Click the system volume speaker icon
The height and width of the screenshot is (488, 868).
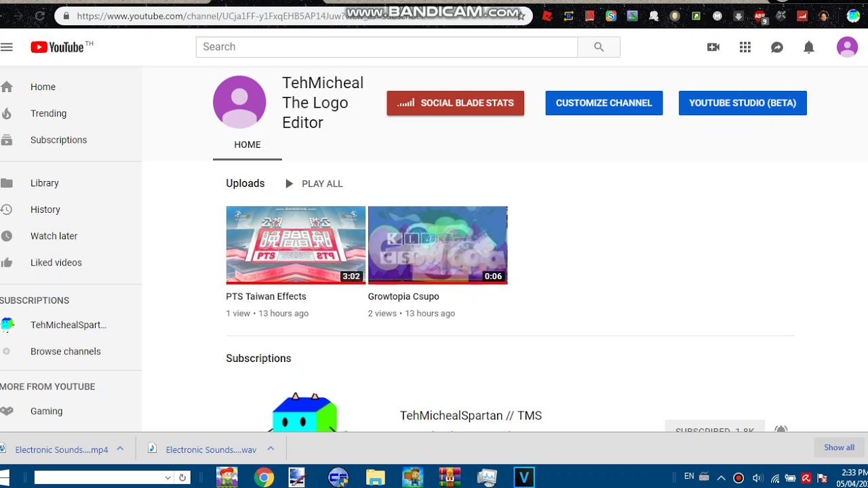pyautogui.click(x=757, y=478)
